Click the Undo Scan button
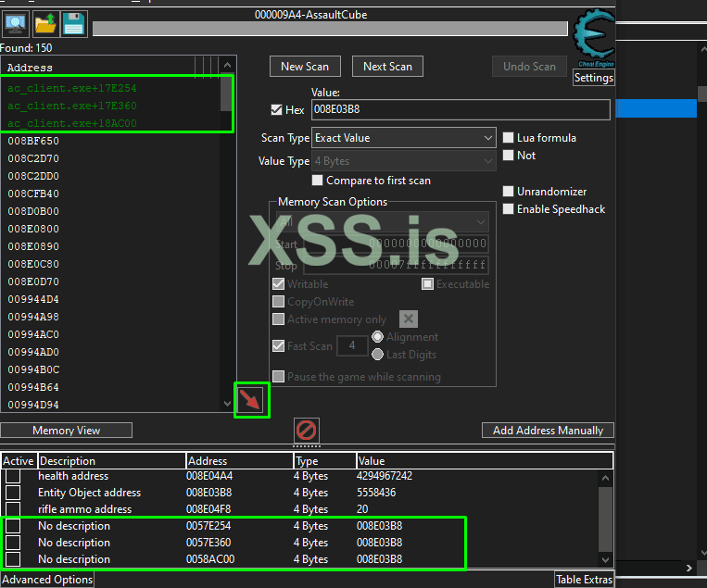The height and width of the screenshot is (588, 707). (529, 67)
